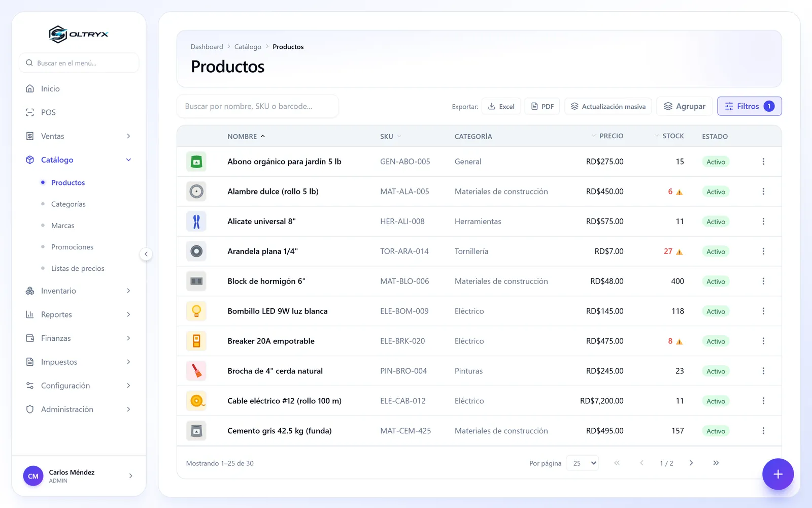Open the Filtros panel
812x508 pixels.
(x=750, y=106)
